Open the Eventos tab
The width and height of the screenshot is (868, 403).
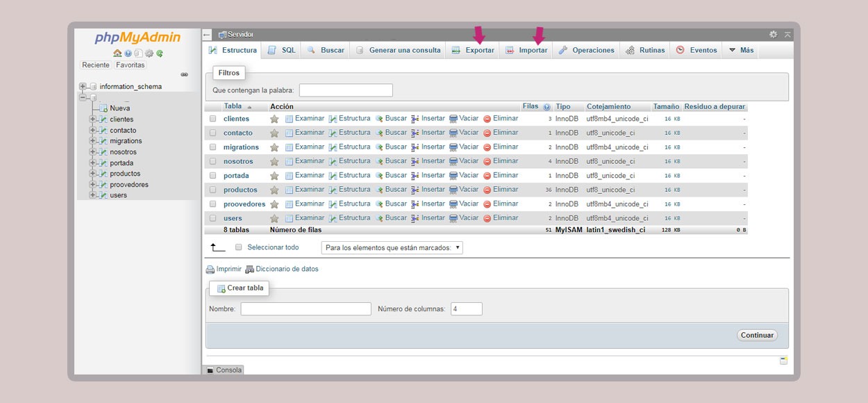pyautogui.click(x=696, y=50)
